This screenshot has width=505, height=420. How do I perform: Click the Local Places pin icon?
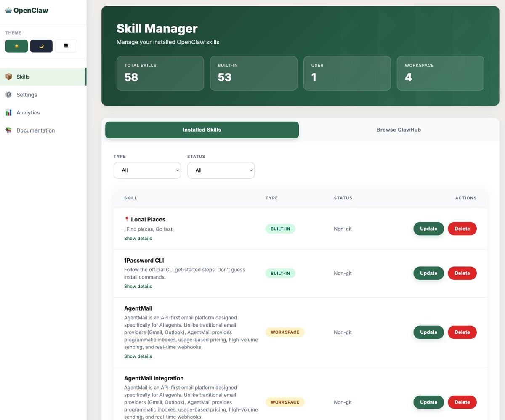point(127,219)
